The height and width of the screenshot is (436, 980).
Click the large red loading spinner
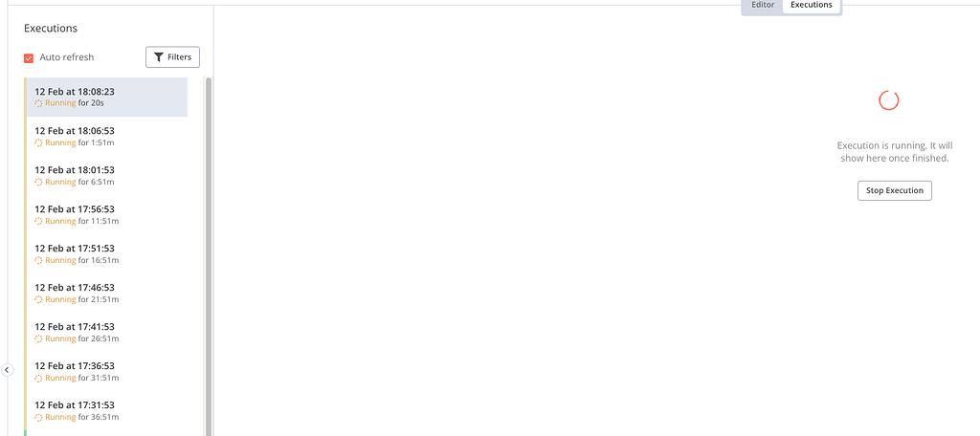coord(889,100)
